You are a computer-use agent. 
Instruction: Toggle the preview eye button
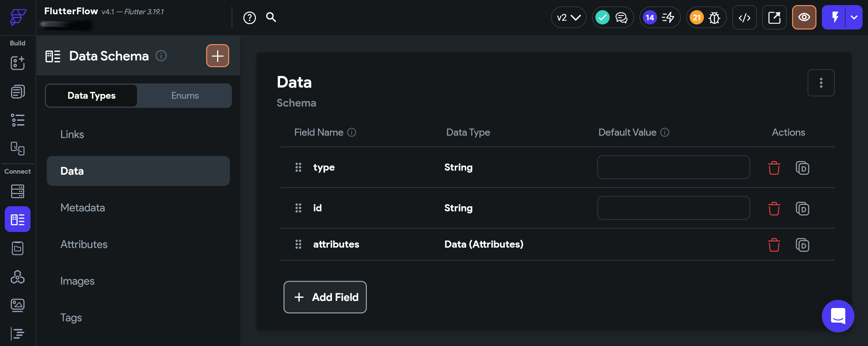click(804, 18)
